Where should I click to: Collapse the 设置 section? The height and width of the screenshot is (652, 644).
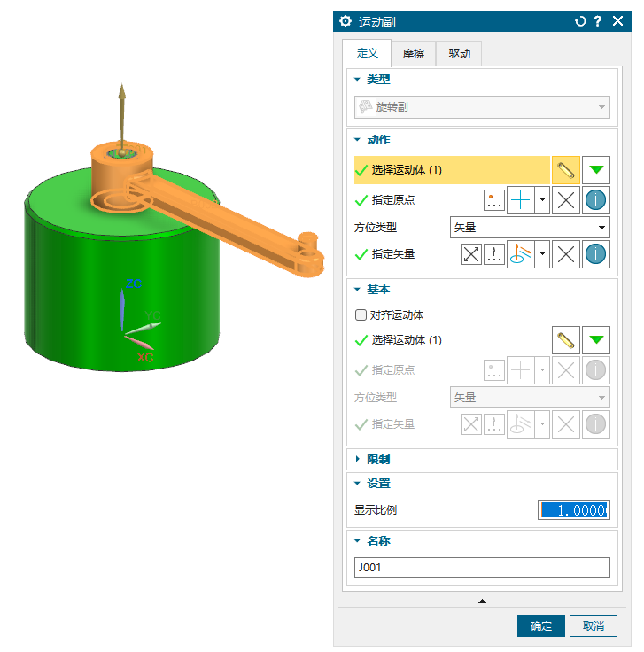[358, 484]
